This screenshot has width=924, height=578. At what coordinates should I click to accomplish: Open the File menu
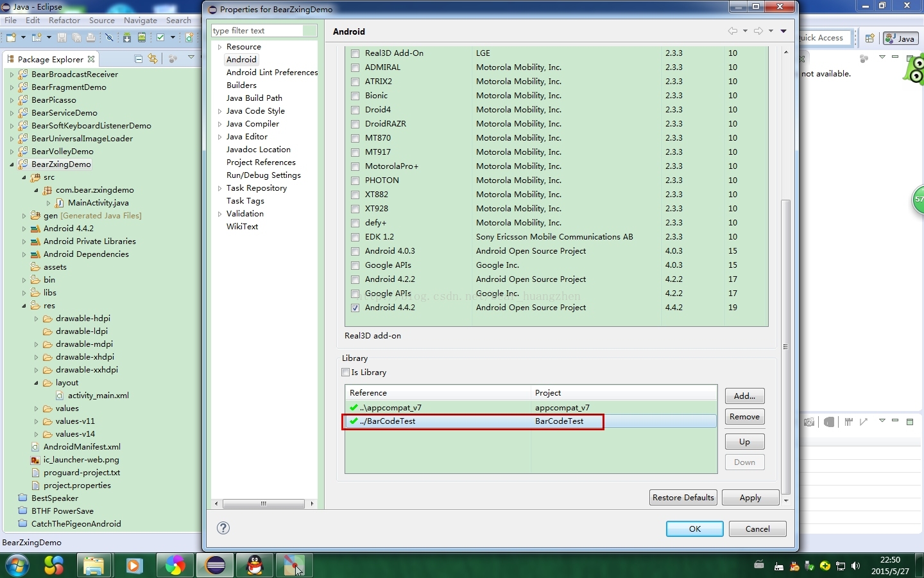click(x=11, y=21)
